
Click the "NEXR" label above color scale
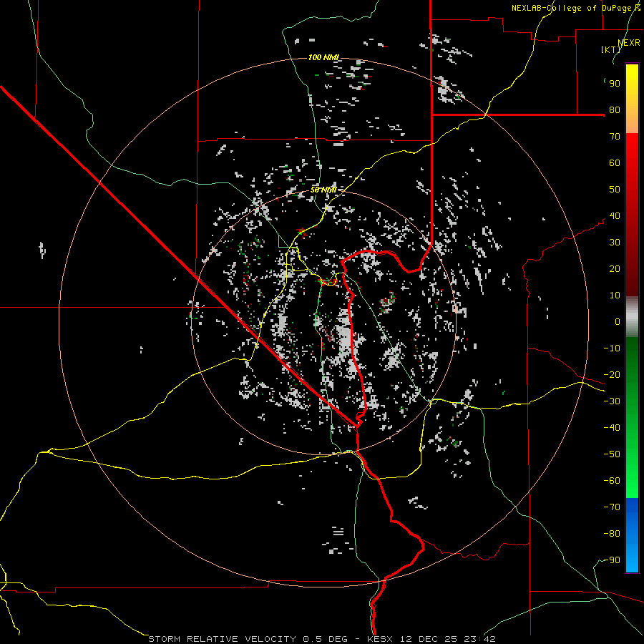[x=629, y=43]
